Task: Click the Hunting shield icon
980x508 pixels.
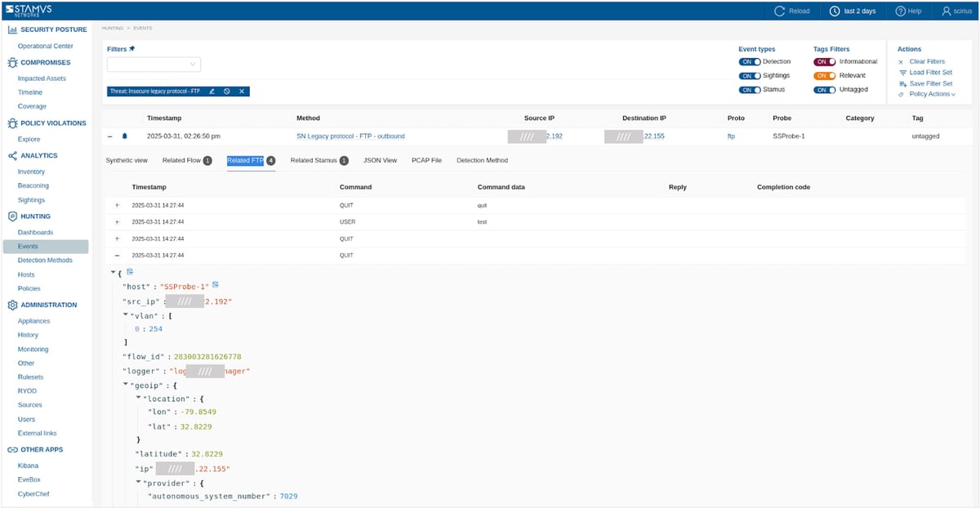Action: (12, 216)
